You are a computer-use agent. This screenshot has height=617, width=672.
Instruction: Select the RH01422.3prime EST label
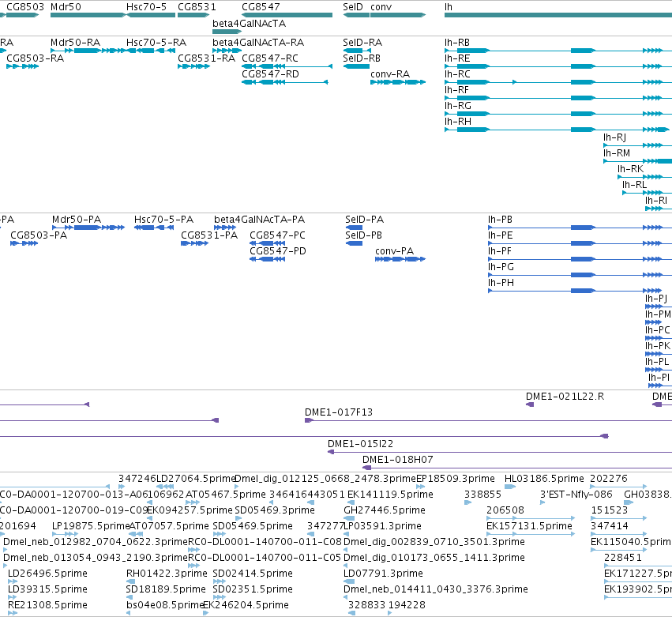tap(167, 574)
